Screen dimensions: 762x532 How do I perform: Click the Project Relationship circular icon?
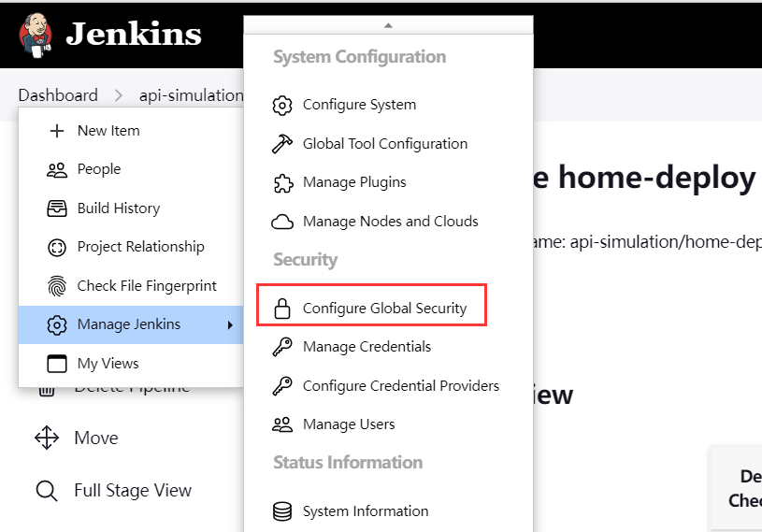(57, 247)
